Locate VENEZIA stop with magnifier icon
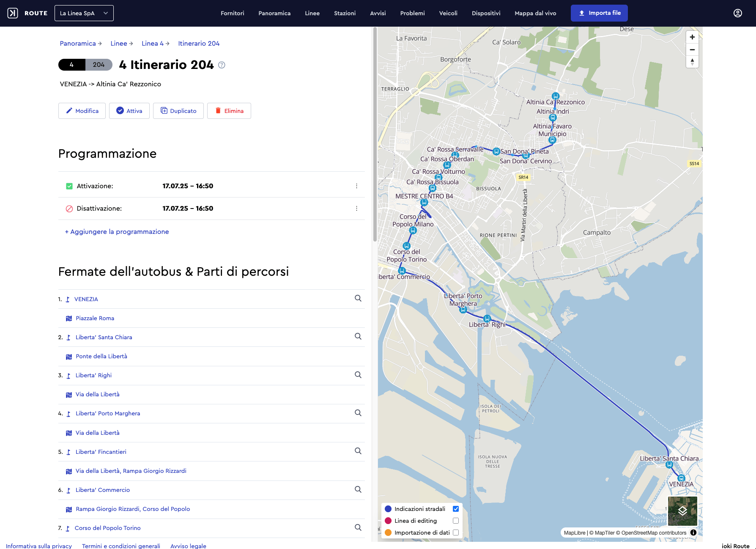 click(x=358, y=299)
